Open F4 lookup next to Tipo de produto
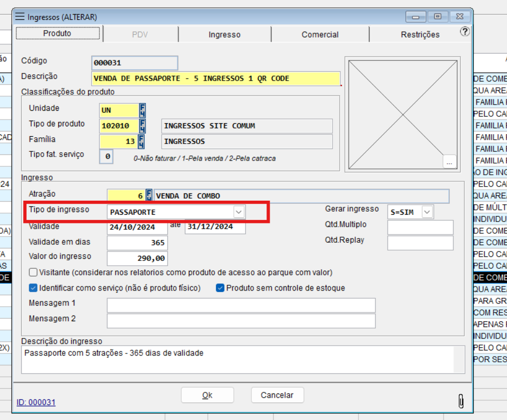Image resolution: width=507 pixels, height=420 pixels. [x=142, y=126]
